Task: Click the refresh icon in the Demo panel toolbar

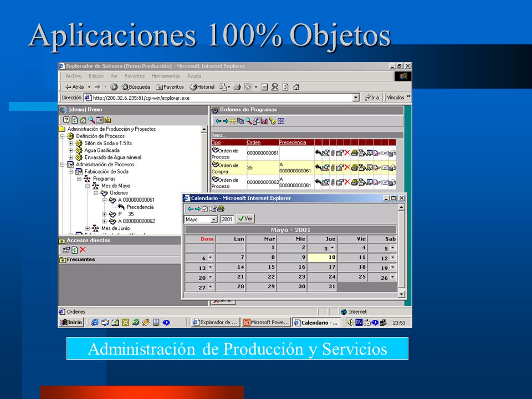Action: (x=75, y=120)
